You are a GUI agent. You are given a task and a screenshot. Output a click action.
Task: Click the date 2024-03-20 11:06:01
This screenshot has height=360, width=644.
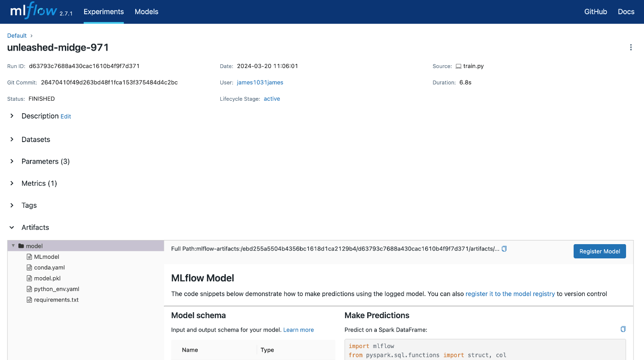coord(267,66)
